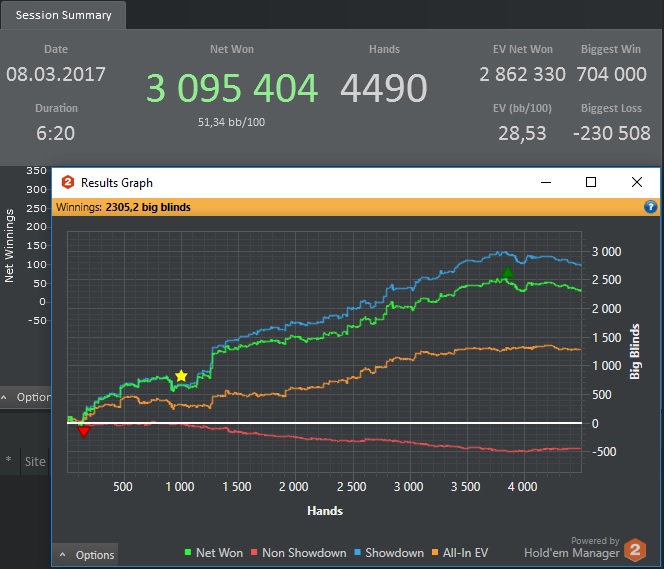Toggle the Non Showdown legend series

299,552
